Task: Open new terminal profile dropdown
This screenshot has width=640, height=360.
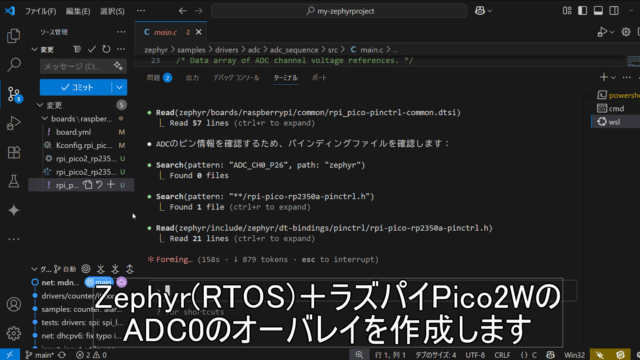Action: [x=613, y=78]
